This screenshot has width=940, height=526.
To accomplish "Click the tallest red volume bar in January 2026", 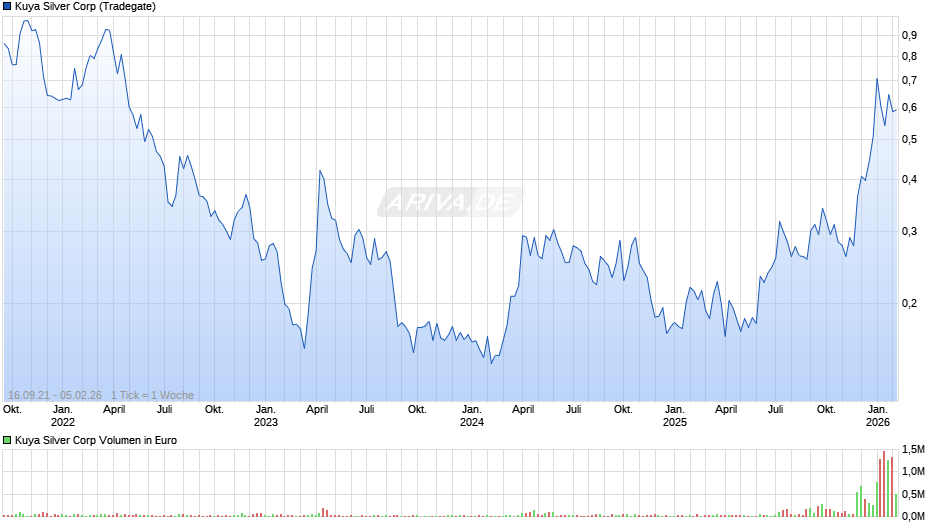I will coord(884,484).
